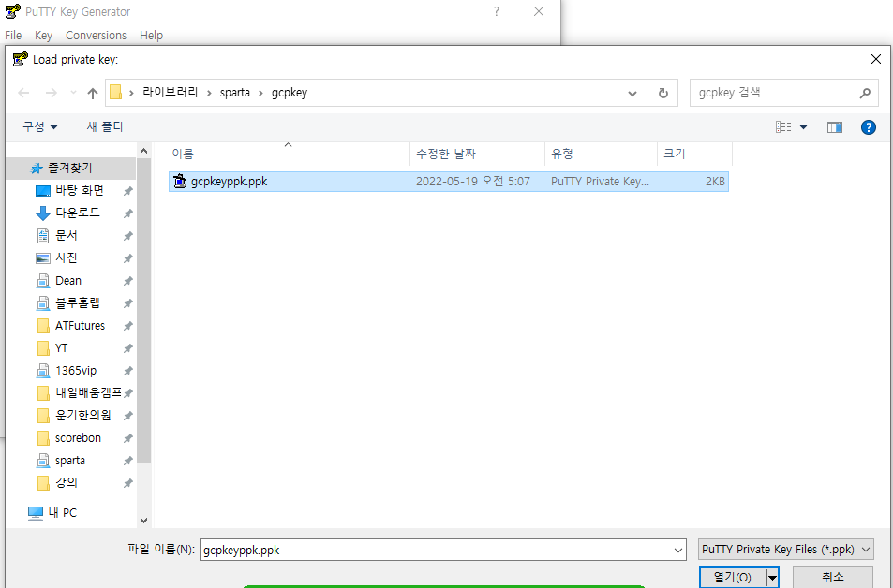Click pin icon next to 다운로드
The image size is (893, 588).
tap(128, 213)
